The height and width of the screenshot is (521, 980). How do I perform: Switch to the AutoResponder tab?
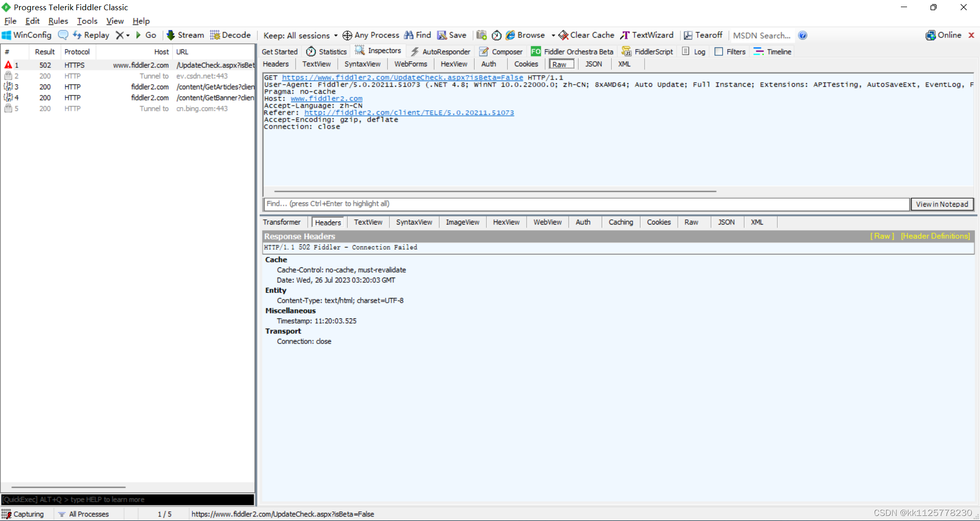click(x=440, y=52)
